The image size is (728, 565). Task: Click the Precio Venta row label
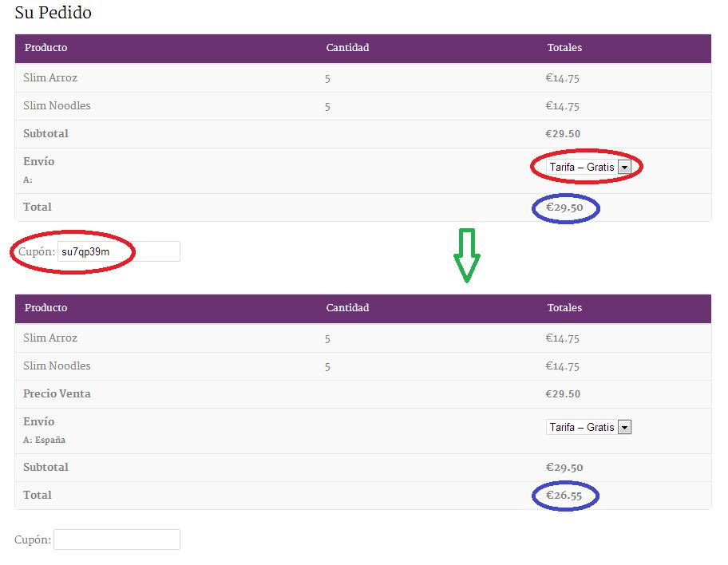coord(57,393)
